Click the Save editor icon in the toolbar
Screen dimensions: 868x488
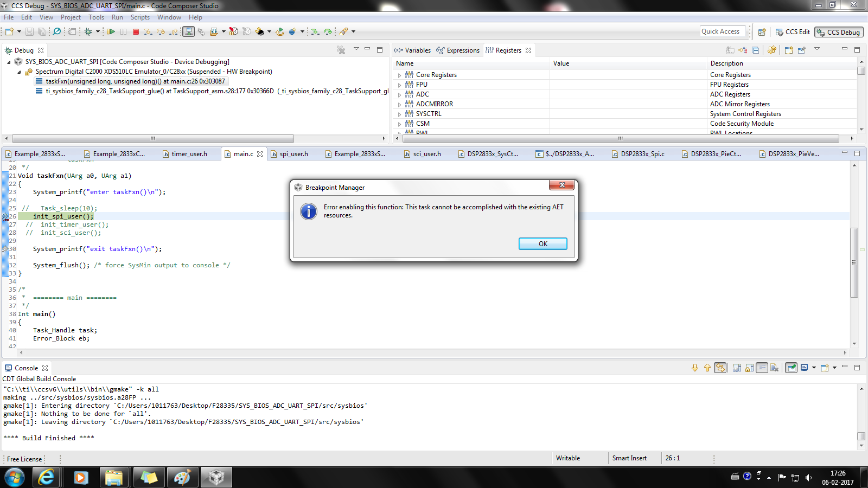point(29,31)
